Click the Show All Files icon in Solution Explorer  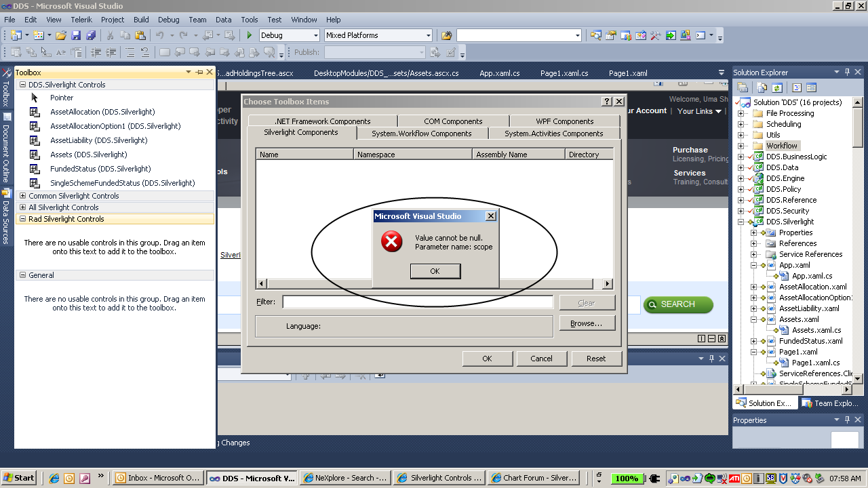pyautogui.click(x=762, y=87)
